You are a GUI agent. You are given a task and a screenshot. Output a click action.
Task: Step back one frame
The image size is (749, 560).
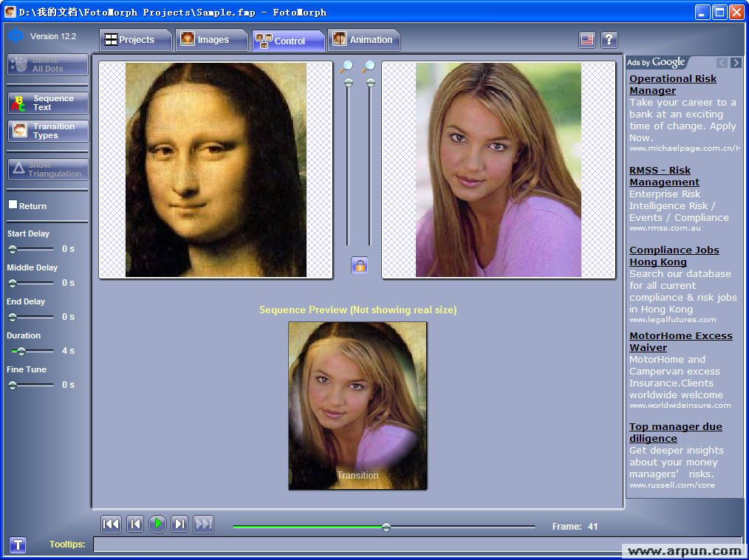134,525
